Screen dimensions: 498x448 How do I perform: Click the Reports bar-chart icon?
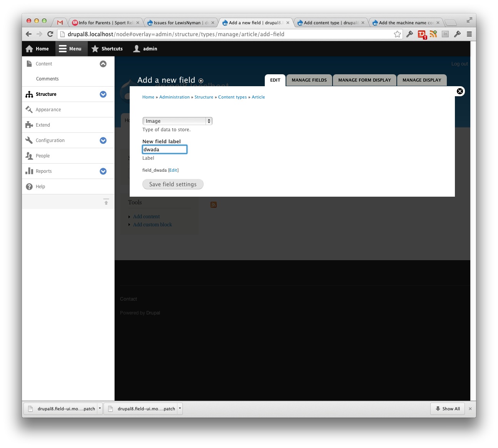(x=29, y=171)
